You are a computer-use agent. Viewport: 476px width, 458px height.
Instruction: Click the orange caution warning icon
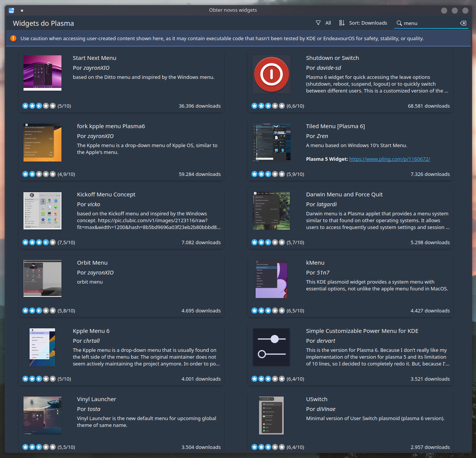click(13, 38)
